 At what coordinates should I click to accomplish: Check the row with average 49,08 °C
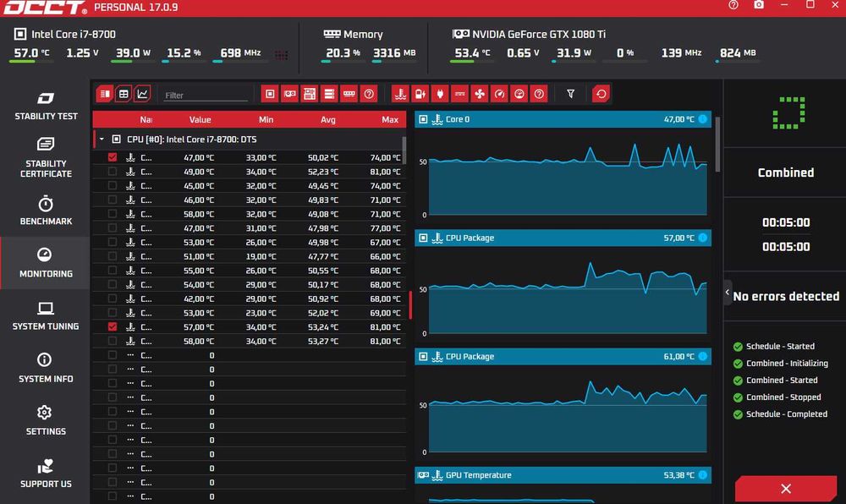(x=113, y=214)
